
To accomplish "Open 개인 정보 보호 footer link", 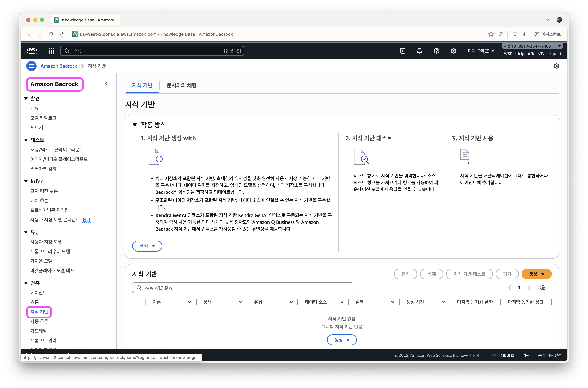I will (502, 355).
